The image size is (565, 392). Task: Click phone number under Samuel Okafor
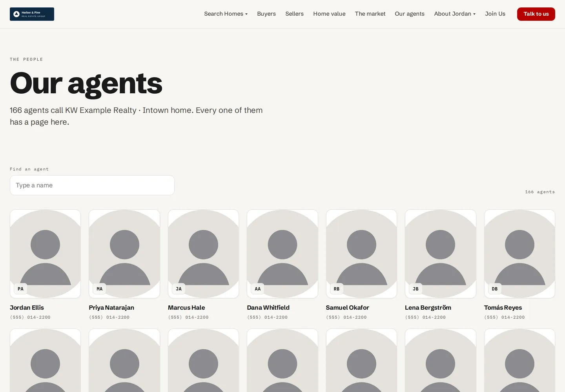pos(346,318)
